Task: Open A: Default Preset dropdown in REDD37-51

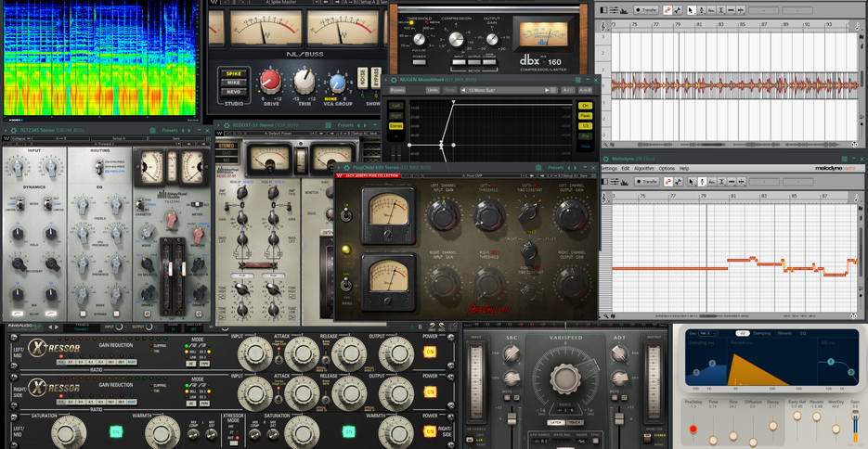Action: click(x=279, y=134)
